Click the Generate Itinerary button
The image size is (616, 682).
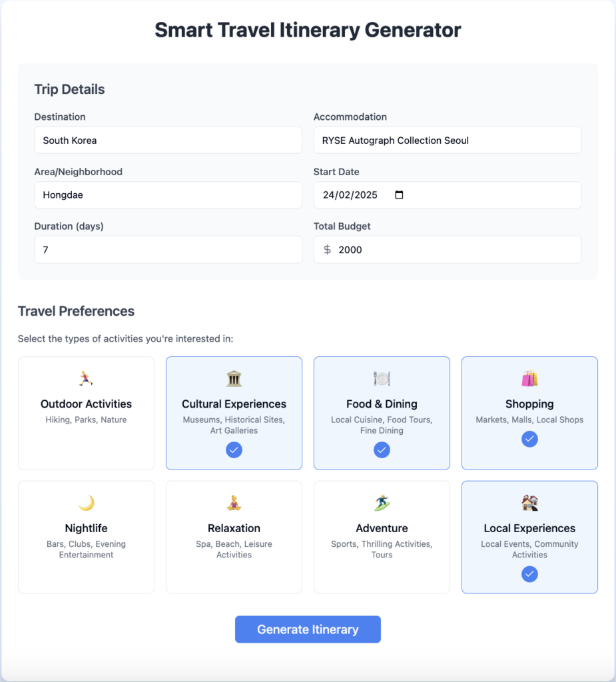point(308,629)
